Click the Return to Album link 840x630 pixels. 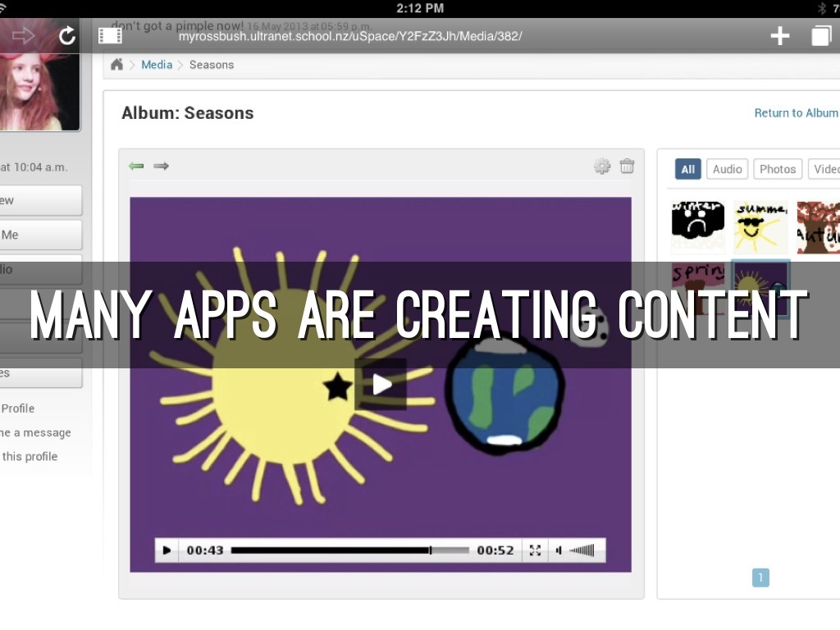click(x=796, y=113)
